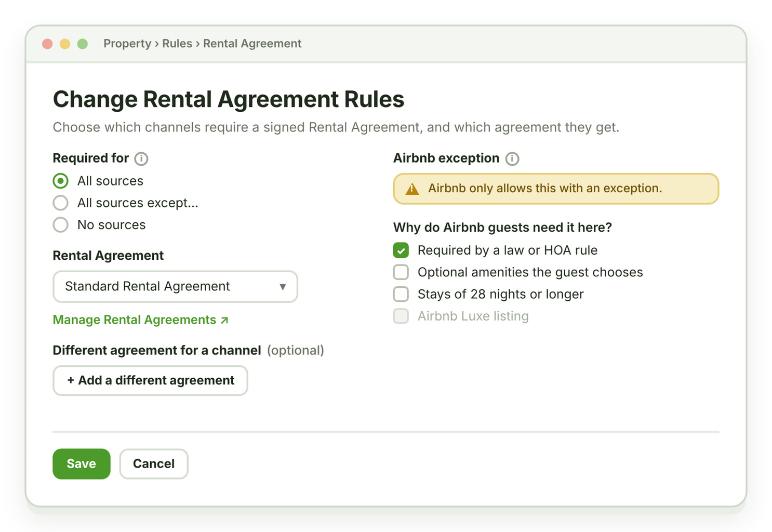Save the rental agreement rules
Image resolution: width=772 pixels, height=532 pixels.
[x=82, y=463]
